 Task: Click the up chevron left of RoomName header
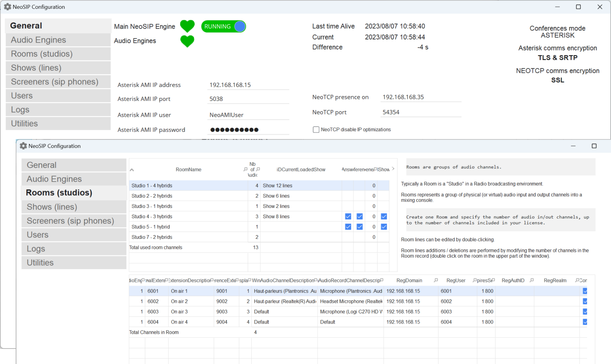[132, 170]
